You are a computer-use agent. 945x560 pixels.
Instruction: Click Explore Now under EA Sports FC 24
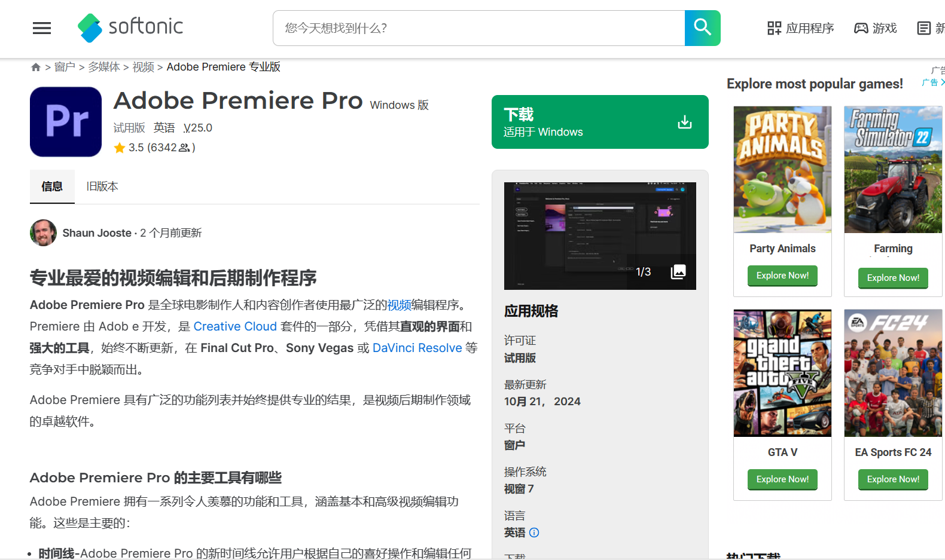tap(893, 479)
